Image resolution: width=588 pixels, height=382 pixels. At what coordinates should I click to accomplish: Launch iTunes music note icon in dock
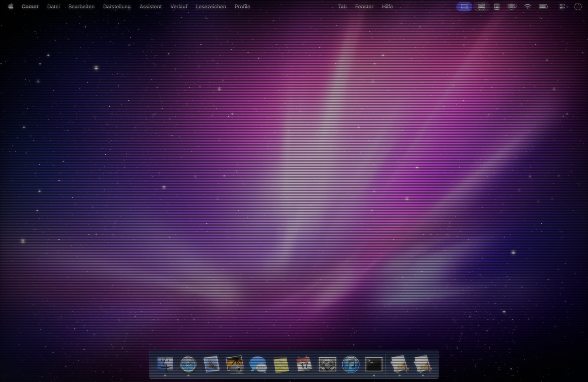point(350,364)
